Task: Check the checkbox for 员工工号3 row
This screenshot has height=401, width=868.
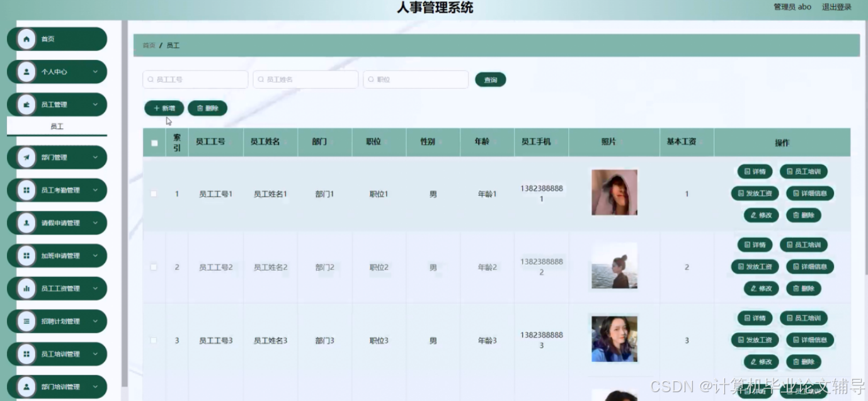Action: click(154, 340)
